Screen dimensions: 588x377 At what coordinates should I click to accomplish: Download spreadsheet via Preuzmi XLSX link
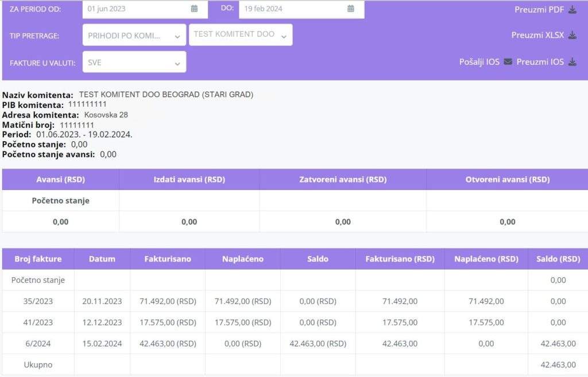pyautogui.click(x=537, y=35)
